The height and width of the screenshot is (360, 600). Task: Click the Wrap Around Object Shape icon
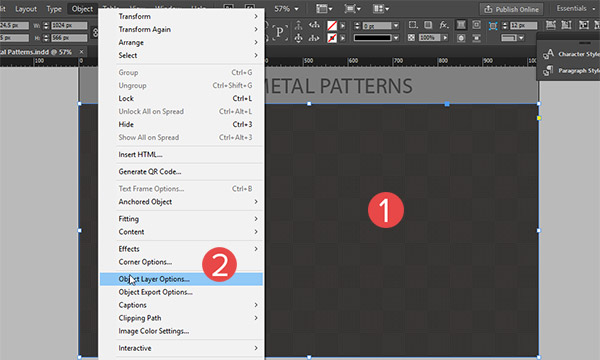tap(461, 38)
